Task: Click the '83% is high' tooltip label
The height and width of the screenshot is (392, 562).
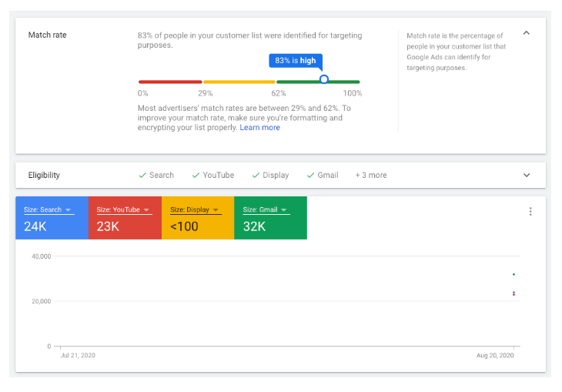Action: point(296,61)
